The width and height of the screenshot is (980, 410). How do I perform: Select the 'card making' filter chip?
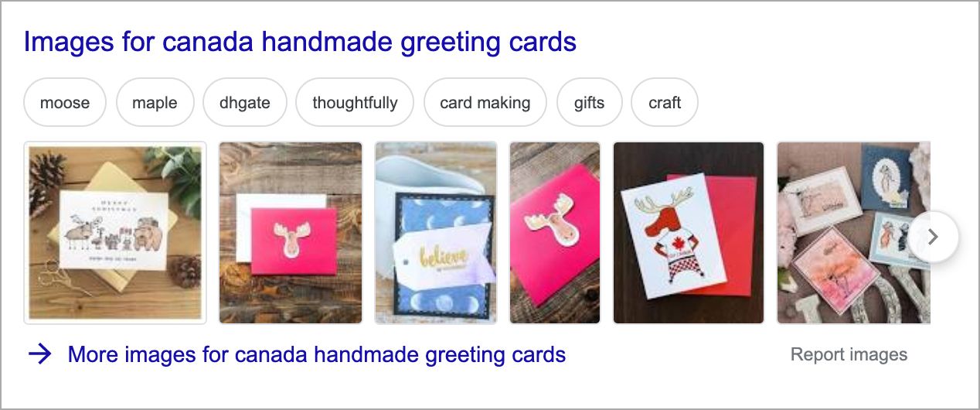click(485, 102)
